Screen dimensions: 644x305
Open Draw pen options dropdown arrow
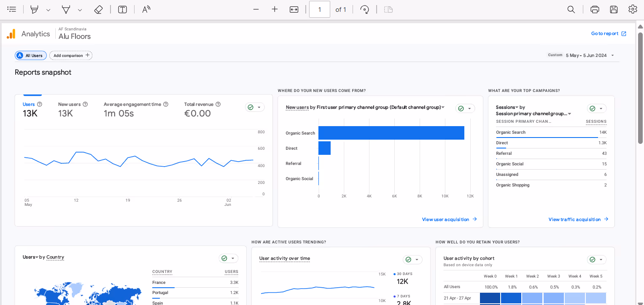(80, 10)
